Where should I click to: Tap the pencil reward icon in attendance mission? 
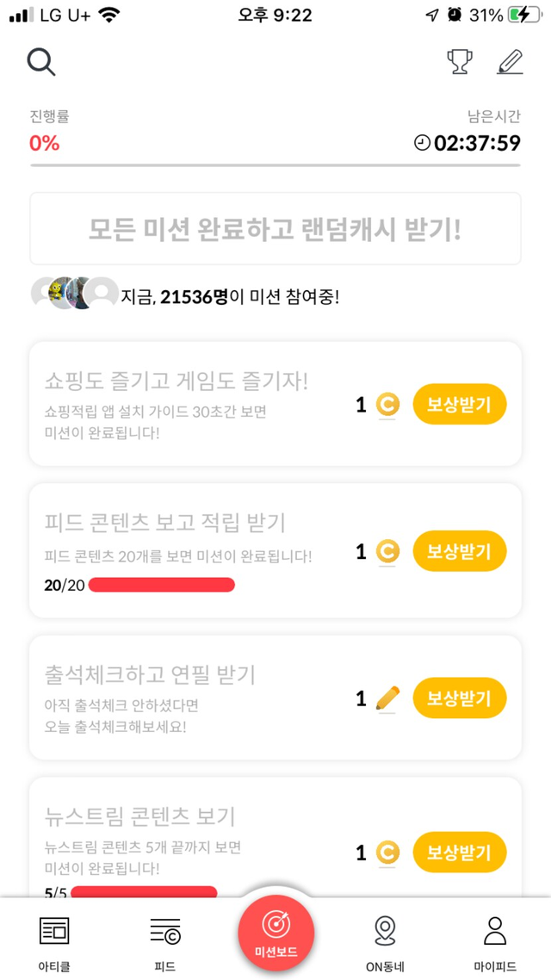point(388,698)
